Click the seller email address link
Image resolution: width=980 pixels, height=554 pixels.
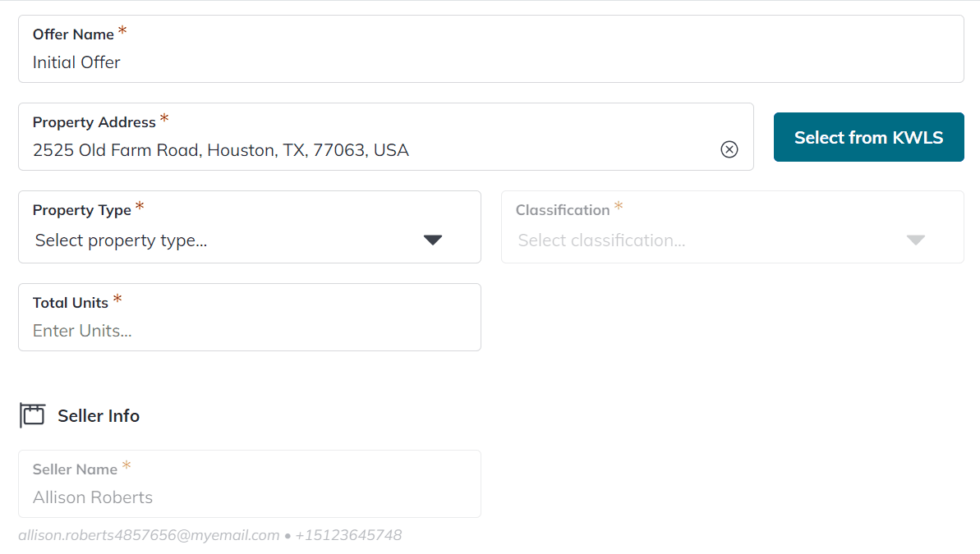(x=148, y=534)
